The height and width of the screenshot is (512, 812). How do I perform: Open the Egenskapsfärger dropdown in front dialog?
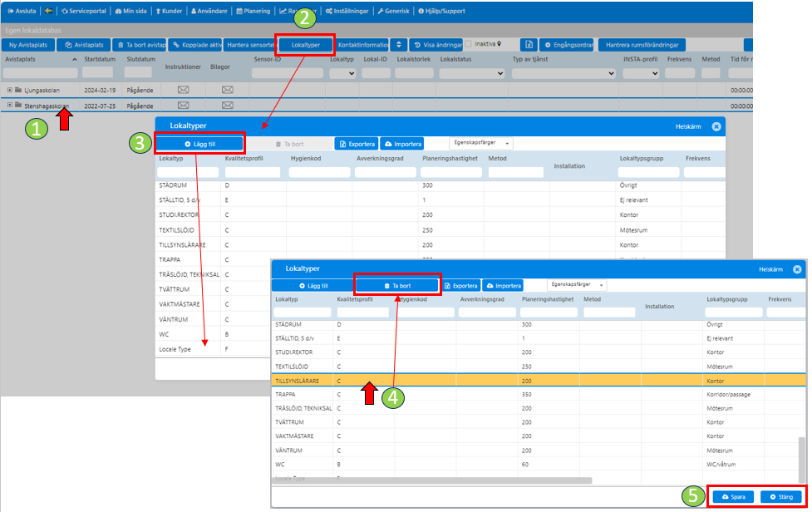click(577, 285)
